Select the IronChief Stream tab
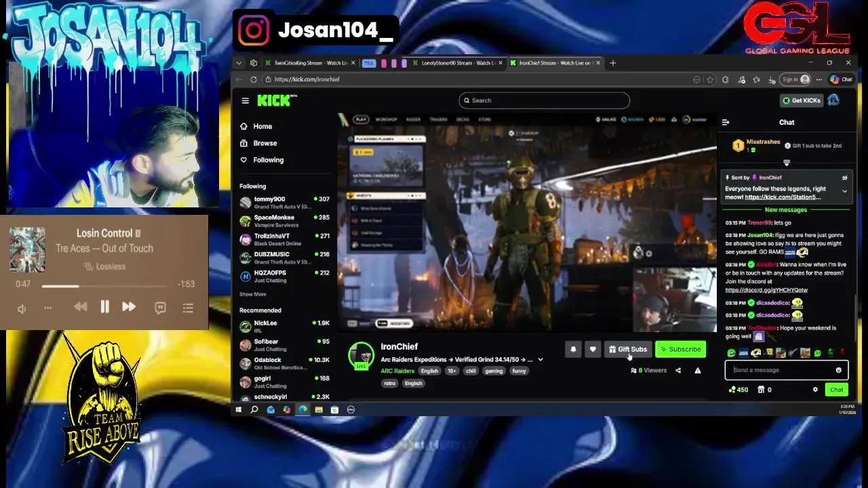The width and height of the screenshot is (868, 488). pyautogui.click(x=555, y=63)
